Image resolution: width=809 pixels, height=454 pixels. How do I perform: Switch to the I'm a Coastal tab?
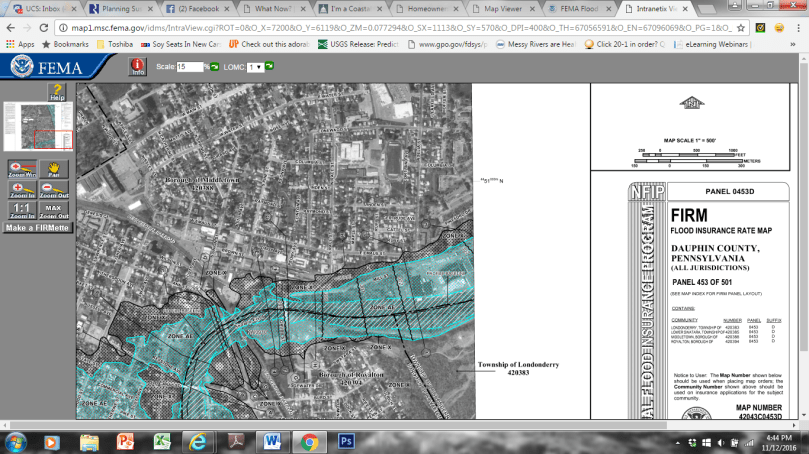[351, 9]
